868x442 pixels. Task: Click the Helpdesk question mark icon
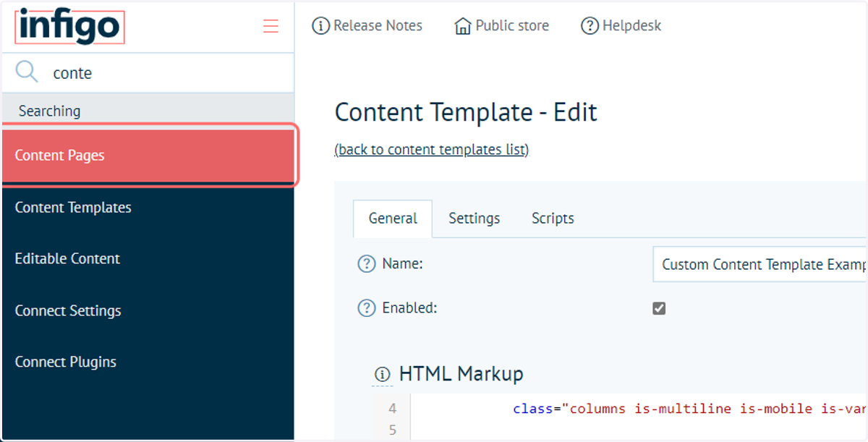coord(590,26)
